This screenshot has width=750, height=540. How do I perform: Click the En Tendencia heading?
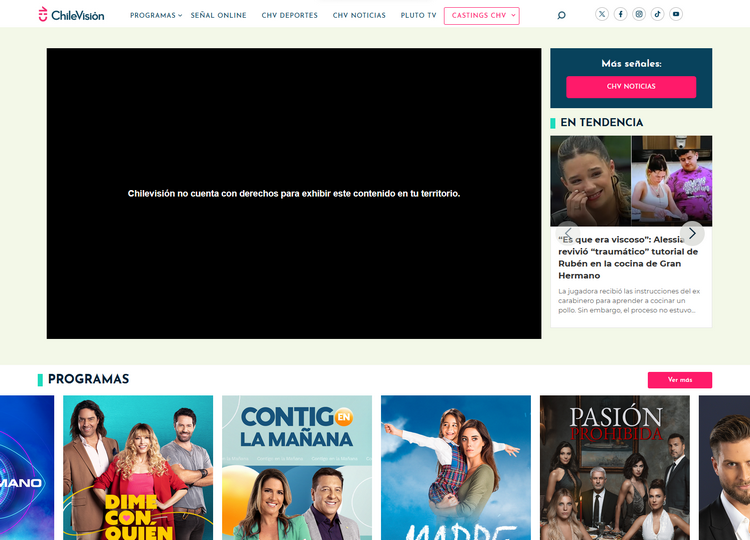pyautogui.click(x=601, y=122)
